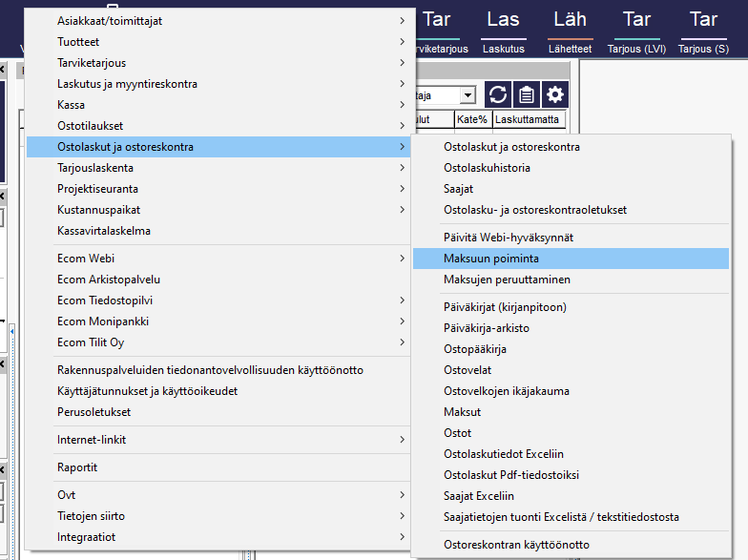This screenshot has width=748, height=560.
Task: Open the Tarjous (LVI) module tile
Action: point(636,30)
